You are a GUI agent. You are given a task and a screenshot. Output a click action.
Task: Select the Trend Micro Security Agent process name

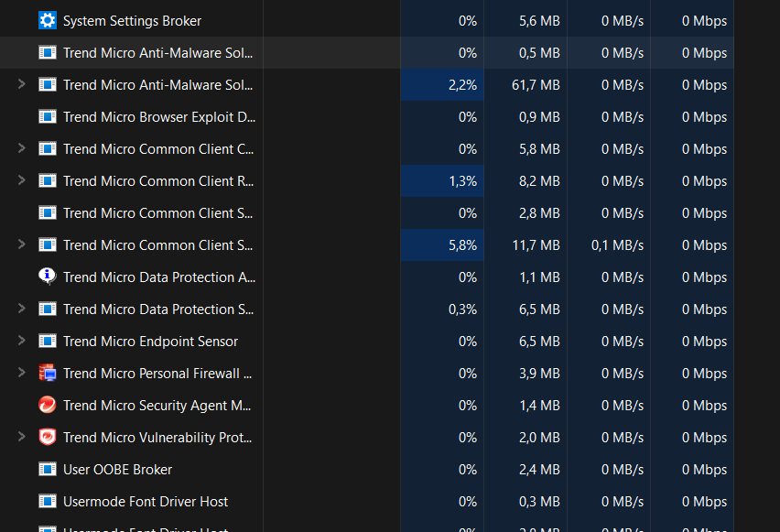point(157,405)
